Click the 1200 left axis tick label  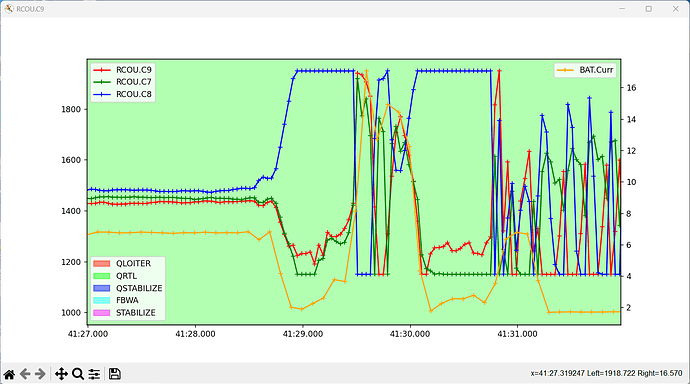[71, 262]
